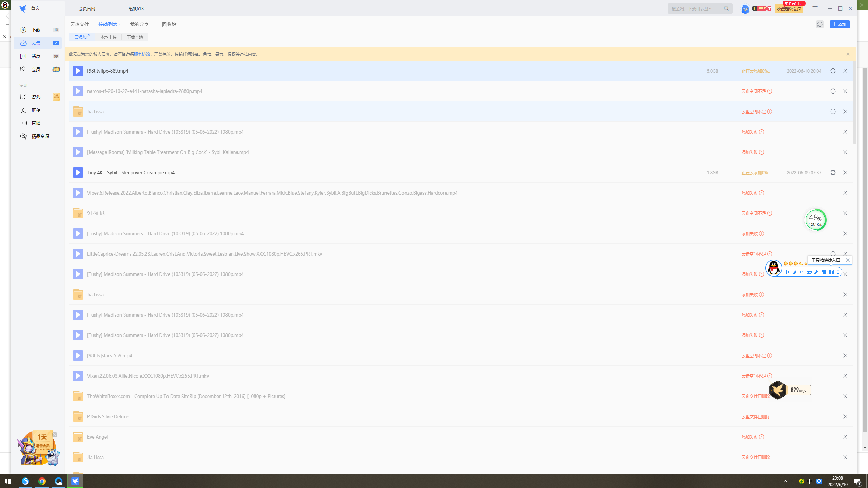The image size is (868, 488).
Task: Open 精品资源 premium resources section
Action: [40, 136]
